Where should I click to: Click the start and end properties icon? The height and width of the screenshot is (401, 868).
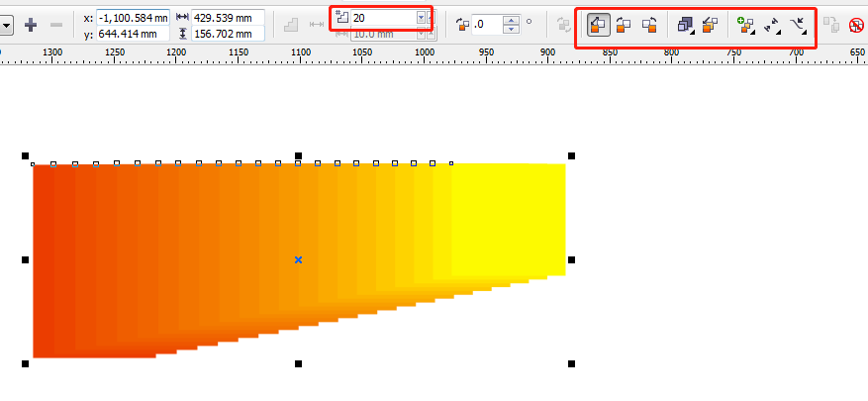(773, 24)
